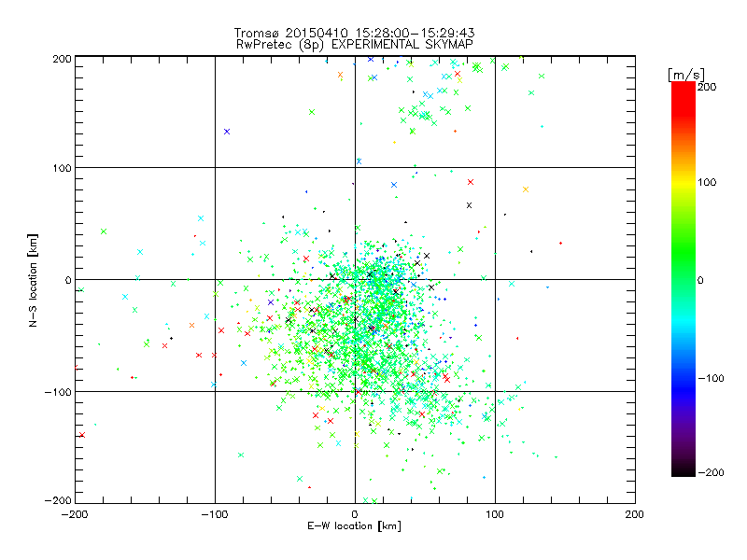Click the blue X marker near -90, 130

pos(227,132)
